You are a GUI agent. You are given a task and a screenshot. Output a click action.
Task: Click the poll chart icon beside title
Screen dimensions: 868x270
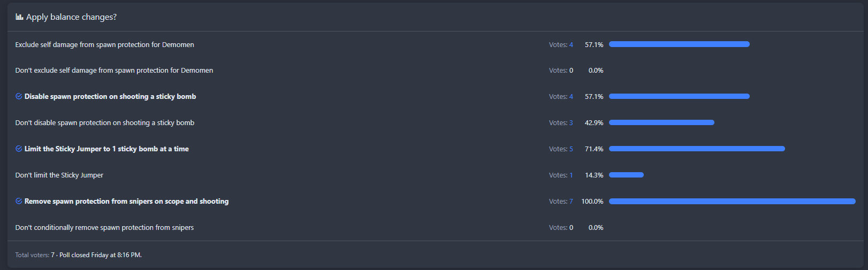(19, 17)
